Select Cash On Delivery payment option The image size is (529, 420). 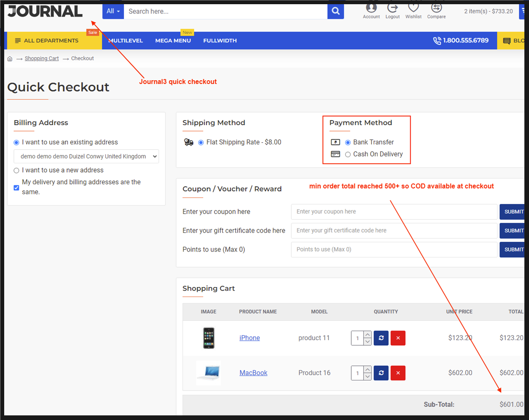click(x=348, y=155)
